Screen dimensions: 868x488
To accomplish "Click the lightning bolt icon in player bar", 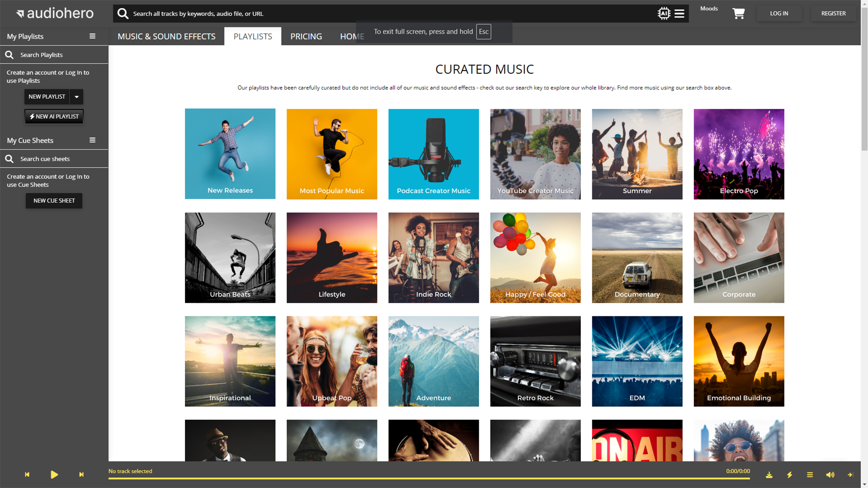I will pos(789,475).
